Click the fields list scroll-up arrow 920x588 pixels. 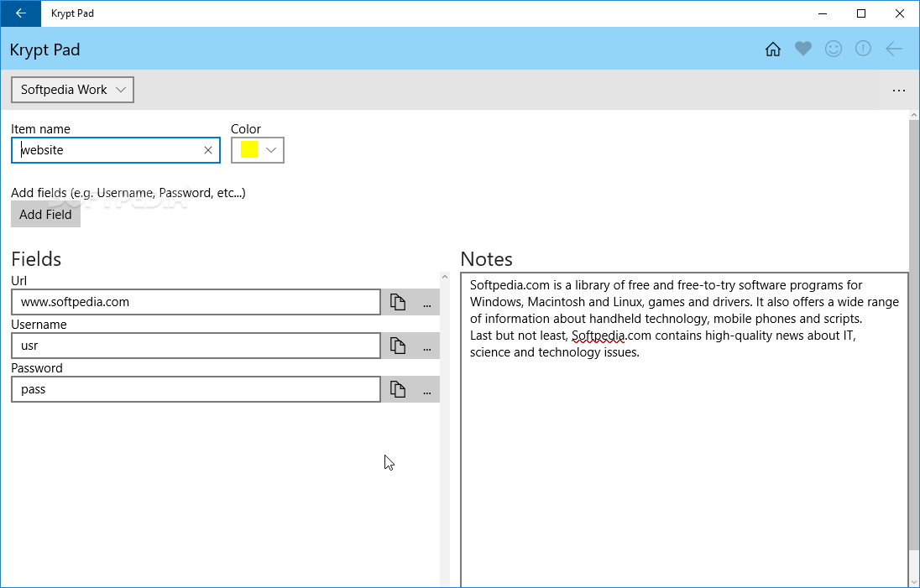pos(445,277)
